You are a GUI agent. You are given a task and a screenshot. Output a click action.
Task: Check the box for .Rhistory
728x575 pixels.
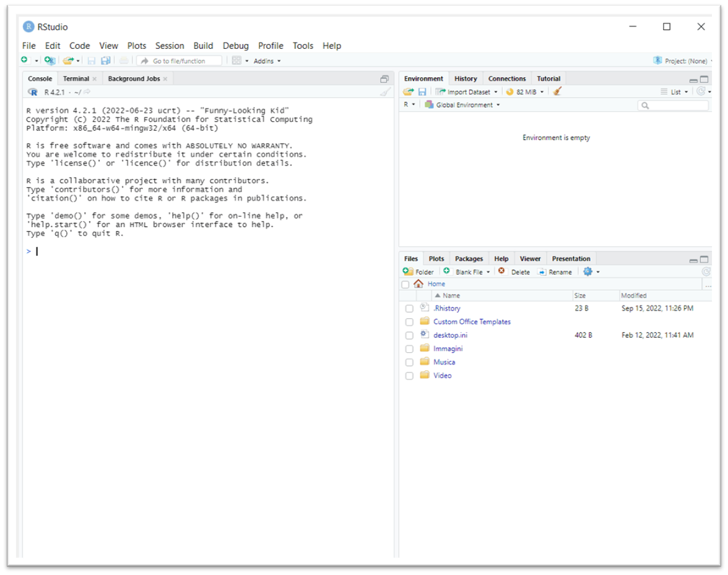tap(409, 309)
